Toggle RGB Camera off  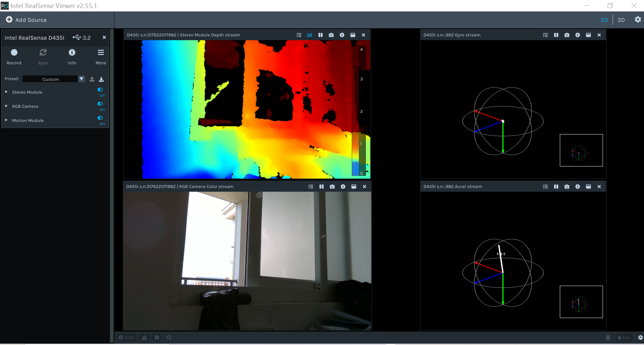[x=100, y=104]
